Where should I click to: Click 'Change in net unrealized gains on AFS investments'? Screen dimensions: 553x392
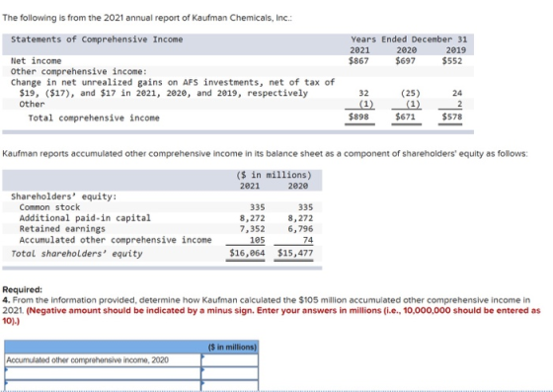click(137, 82)
